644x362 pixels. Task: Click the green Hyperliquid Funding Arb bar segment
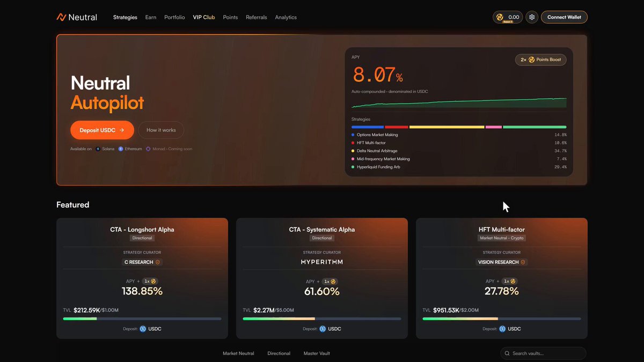pos(535,127)
